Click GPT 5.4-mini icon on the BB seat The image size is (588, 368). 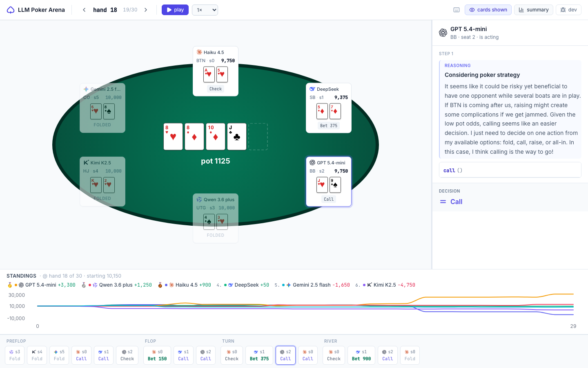click(312, 163)
